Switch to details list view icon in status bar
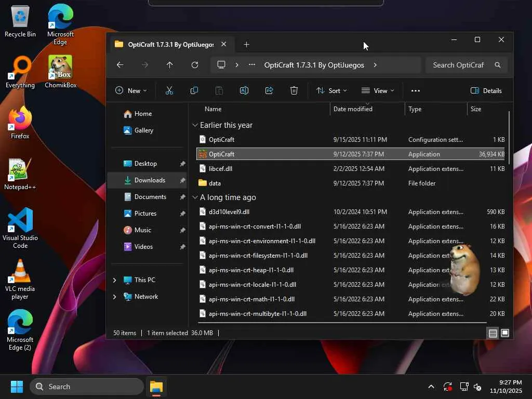The image size is (532, 399). point(493,333)
